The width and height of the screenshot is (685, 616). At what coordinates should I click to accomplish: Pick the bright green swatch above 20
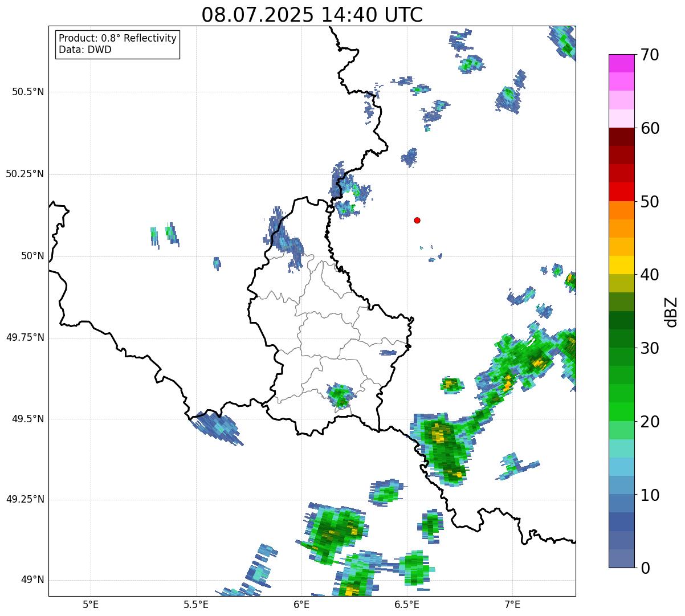coord(622,411)
